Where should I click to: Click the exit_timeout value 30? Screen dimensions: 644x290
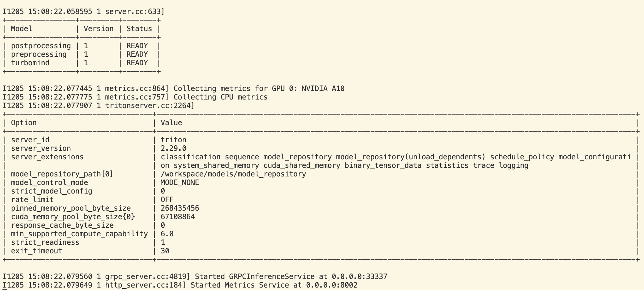(165, 251)
